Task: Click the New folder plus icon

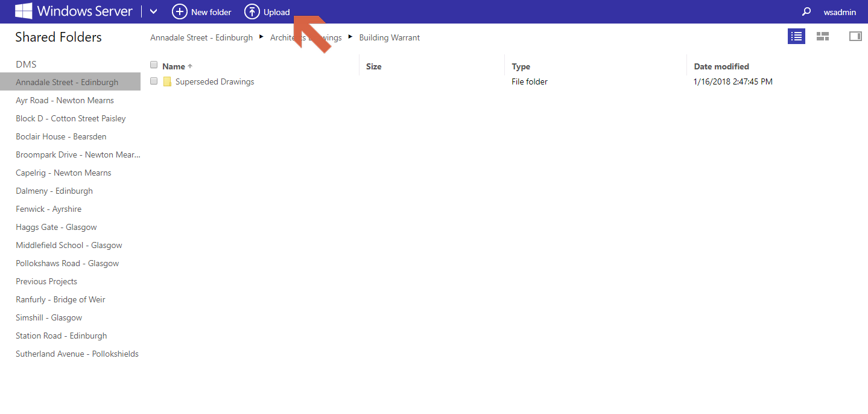Action: pos(180,11)
